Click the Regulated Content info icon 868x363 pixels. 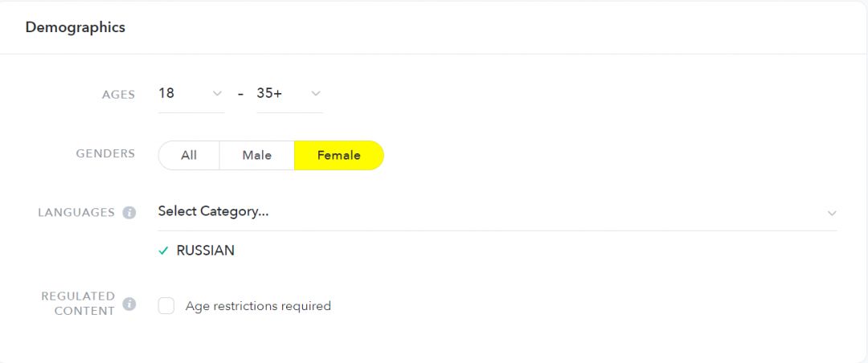pyautogui.click(x=129, y=304)
